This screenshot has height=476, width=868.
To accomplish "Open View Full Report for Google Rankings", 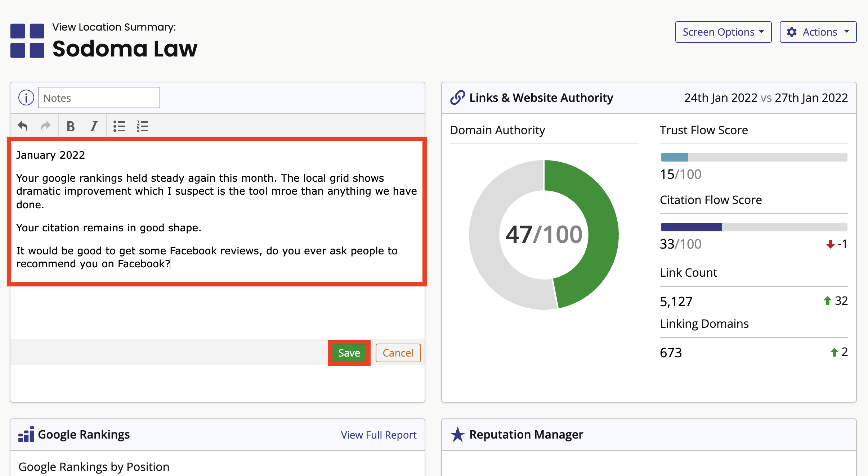I will point(379,435).
